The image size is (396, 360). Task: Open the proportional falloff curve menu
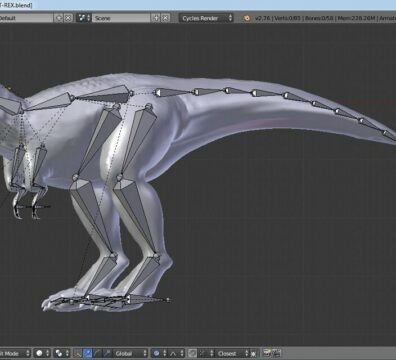point(177,353)
